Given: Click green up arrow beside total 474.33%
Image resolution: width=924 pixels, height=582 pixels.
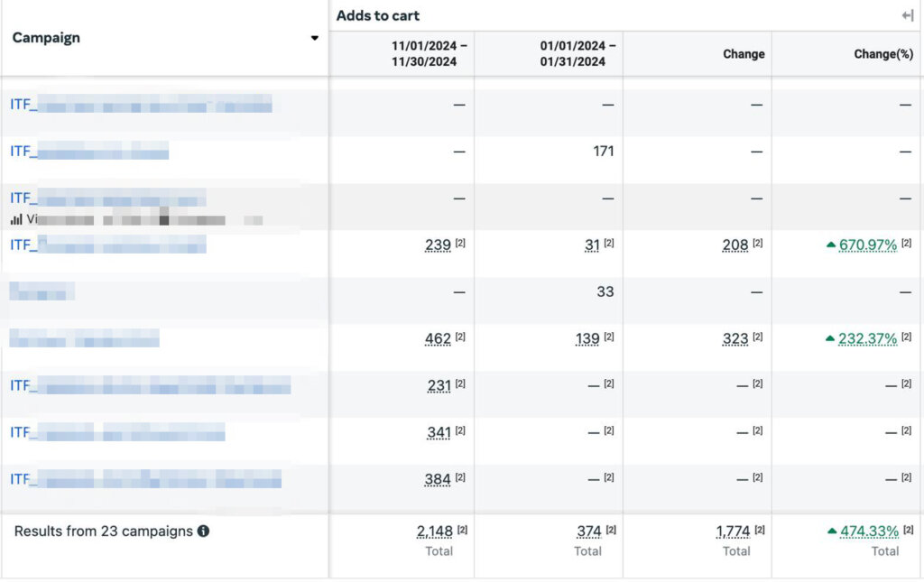Looking at the screenshot, I should pos(831,531).
